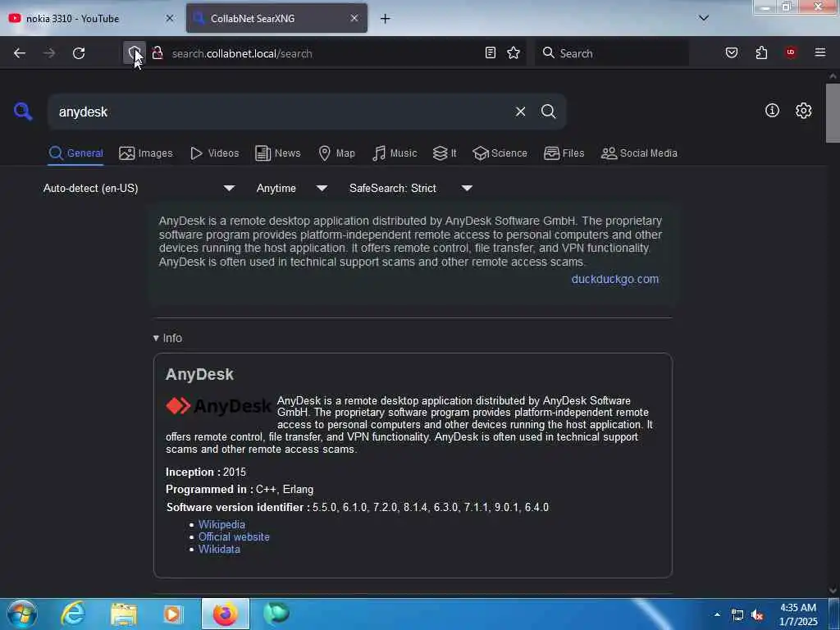Switch to the Map category
The image size is (840, 630).
pyautogui.click(x=336, y=153)
